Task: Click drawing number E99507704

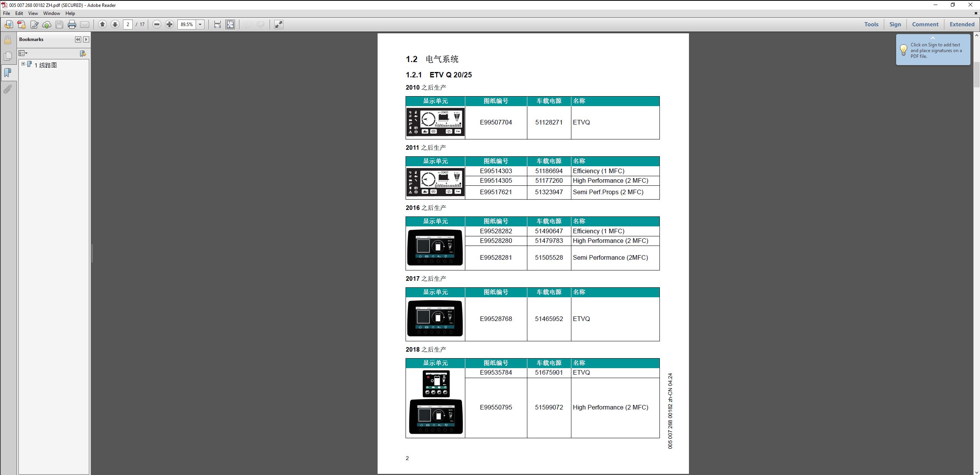Action: [496, 122]
